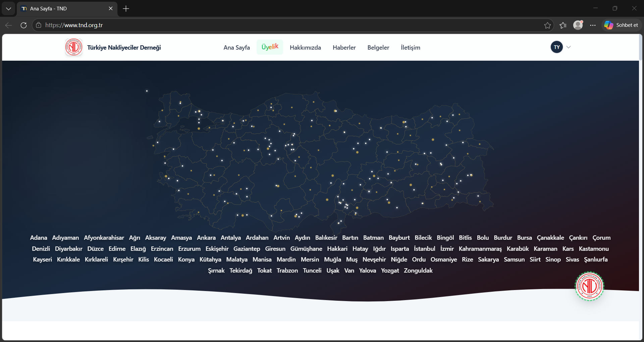Select the Ana Sayfa - TND browser tab
Screen dimensions: 644x342
tap(67, 9)
